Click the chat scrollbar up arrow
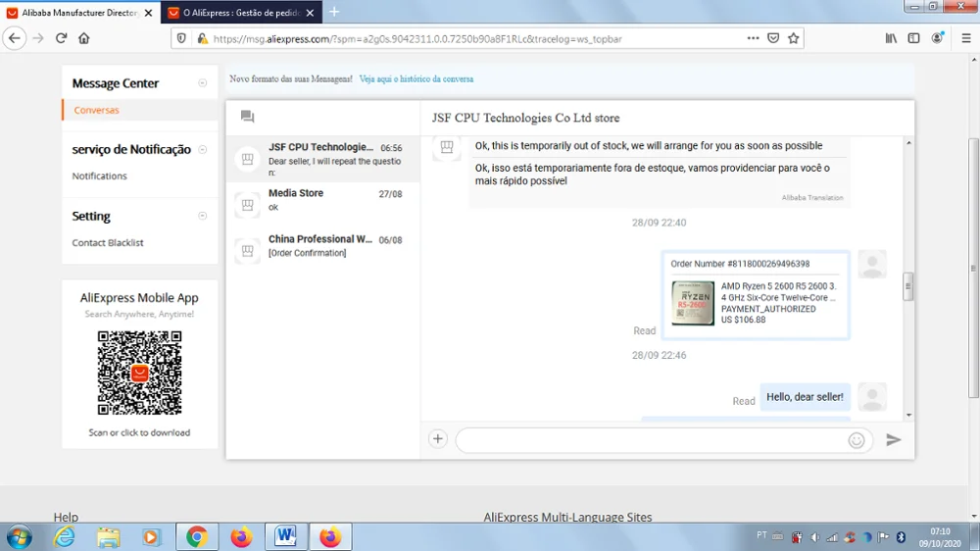Viewport: 980px width, 551px height. click(x=908, y=143)
